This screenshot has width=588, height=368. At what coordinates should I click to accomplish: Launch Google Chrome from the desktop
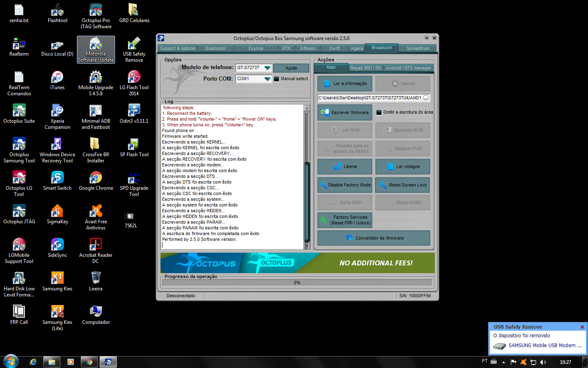tap(96, 181)
